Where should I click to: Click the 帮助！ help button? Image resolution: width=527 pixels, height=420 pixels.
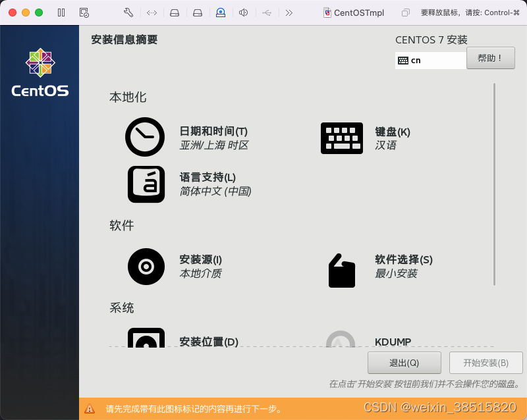point(490,58)
